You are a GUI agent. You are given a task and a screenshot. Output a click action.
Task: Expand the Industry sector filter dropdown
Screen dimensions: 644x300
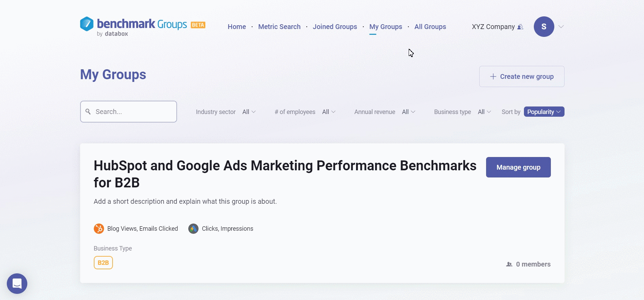click(249, 112)
